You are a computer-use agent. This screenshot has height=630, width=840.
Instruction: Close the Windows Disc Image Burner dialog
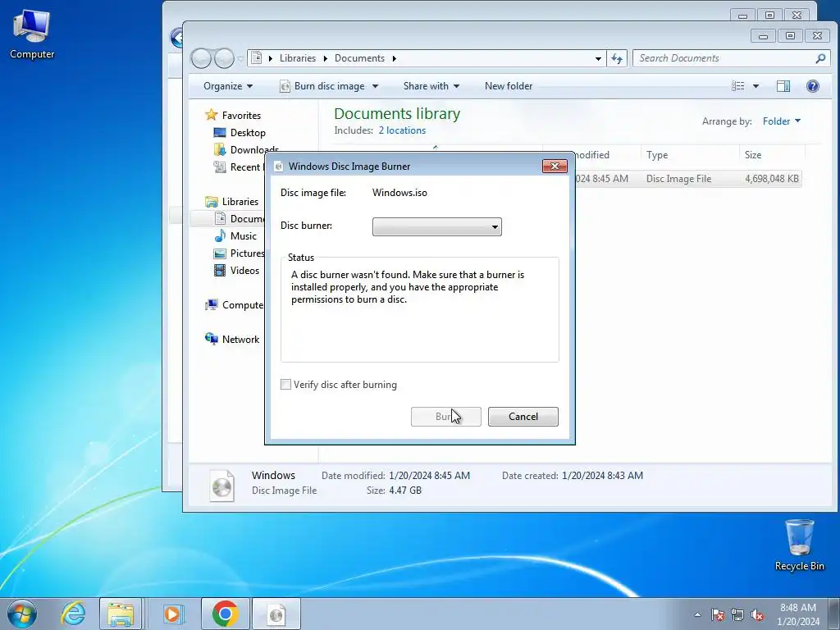pyautogui.click(x=555, y=166)
